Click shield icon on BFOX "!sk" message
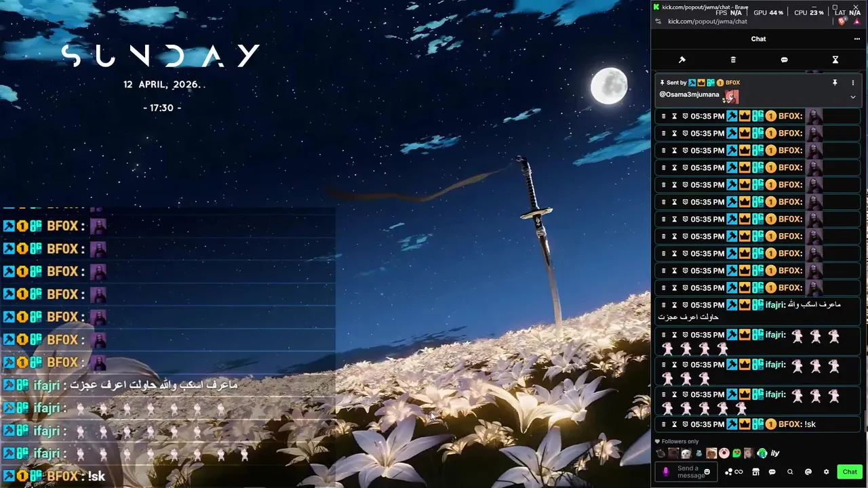The width and height of the screenshot is (868, 488). 685,424
